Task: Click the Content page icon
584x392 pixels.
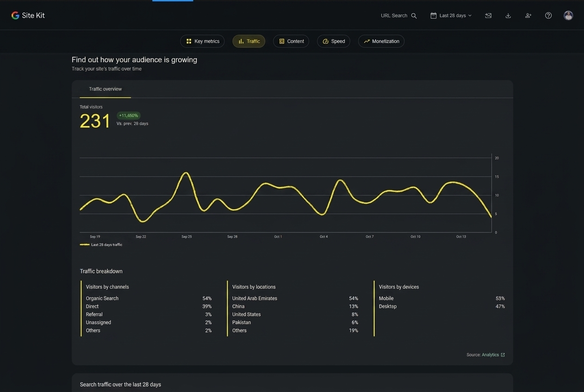Action: 281,41
